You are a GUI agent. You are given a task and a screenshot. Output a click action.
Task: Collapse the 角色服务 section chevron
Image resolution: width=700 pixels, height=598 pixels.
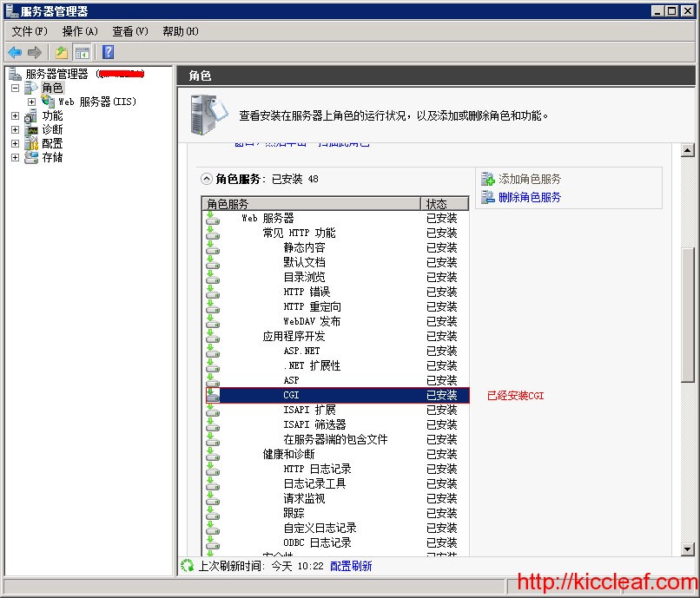click(206, 179)
